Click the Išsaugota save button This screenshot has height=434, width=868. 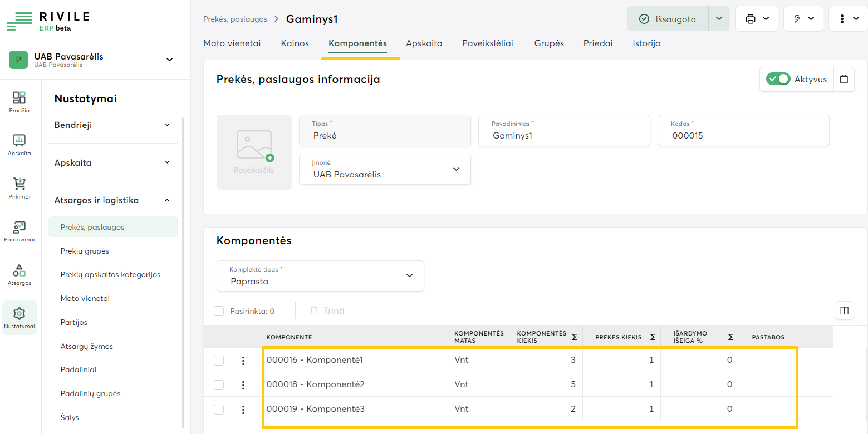click(x=668, y=19)
